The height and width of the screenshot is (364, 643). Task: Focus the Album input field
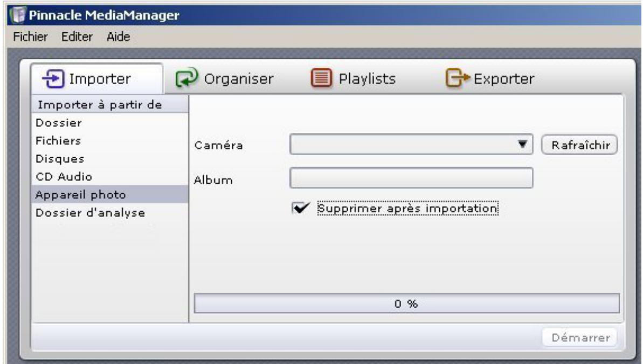[x=411, y=178]
